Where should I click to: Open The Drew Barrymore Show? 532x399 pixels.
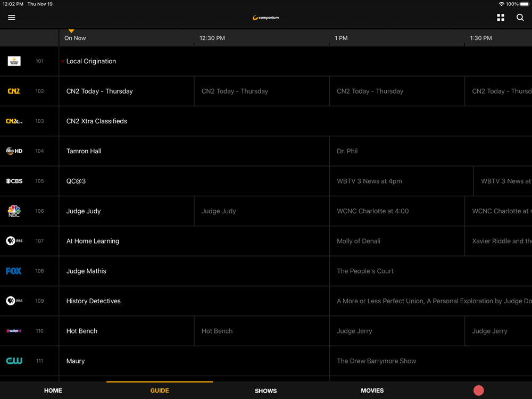(431, 361)
